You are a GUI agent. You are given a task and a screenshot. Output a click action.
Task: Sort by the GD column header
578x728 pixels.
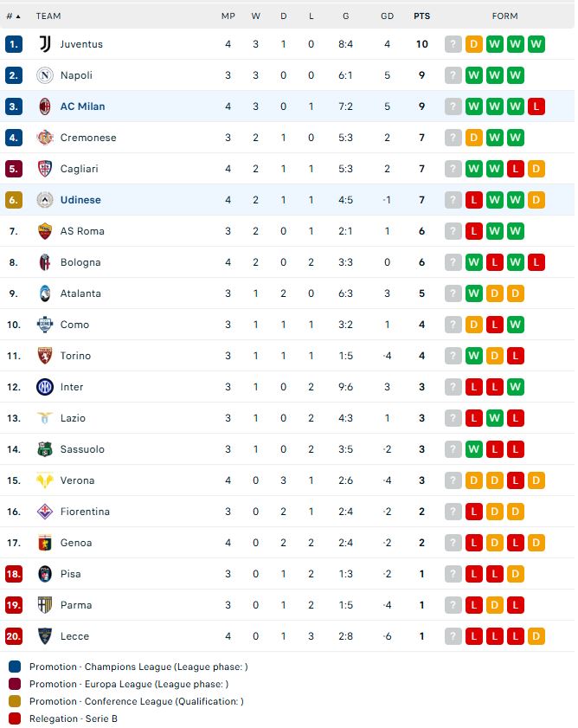click(387, 16)
